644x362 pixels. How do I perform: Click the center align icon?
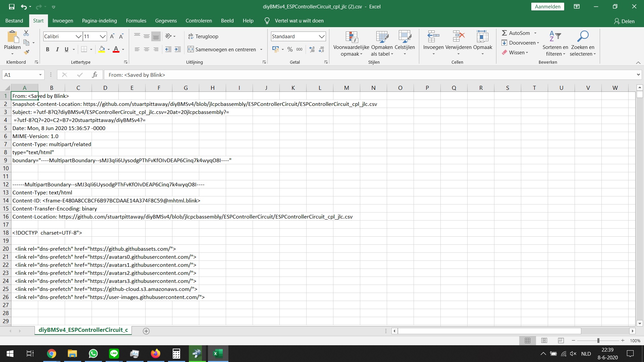(x=147, y=49)
